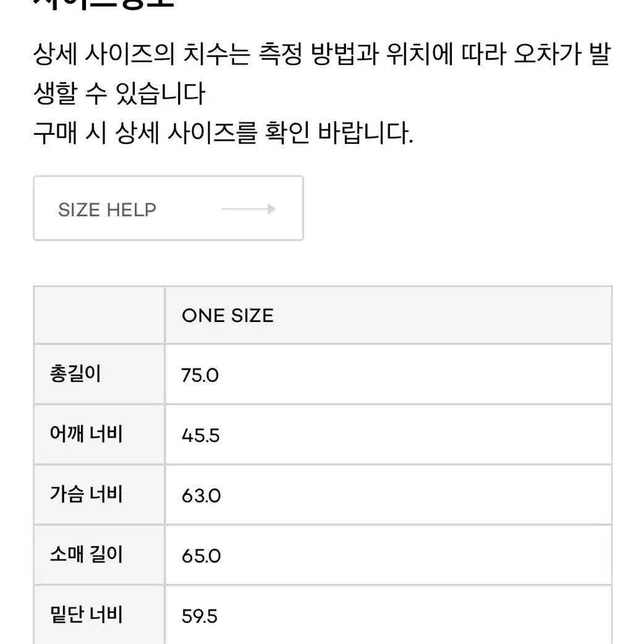The image size is (644, 644).
Task: Click the 생할 수 있습니다 text line
Action: coord(119,94)
